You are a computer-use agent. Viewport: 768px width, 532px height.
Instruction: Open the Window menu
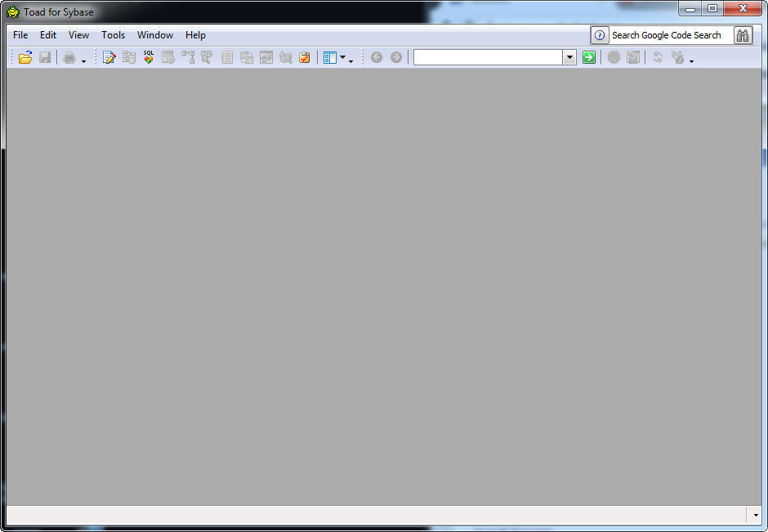click(155, 35)
